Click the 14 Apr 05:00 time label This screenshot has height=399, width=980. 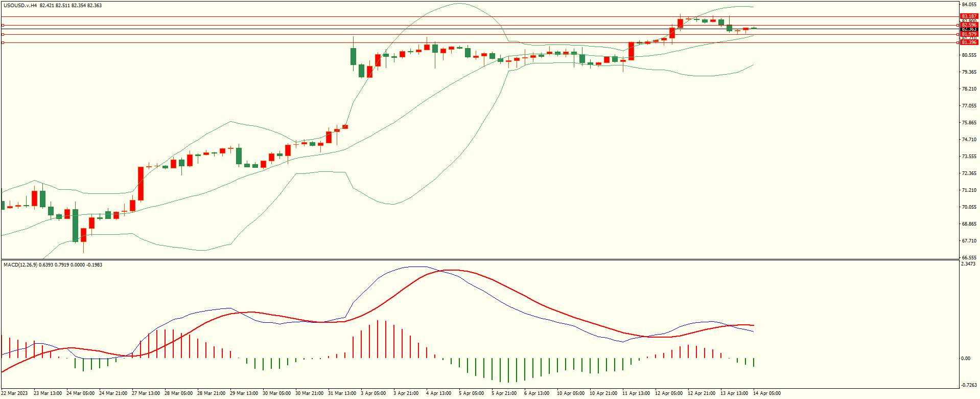pos(767,393)
